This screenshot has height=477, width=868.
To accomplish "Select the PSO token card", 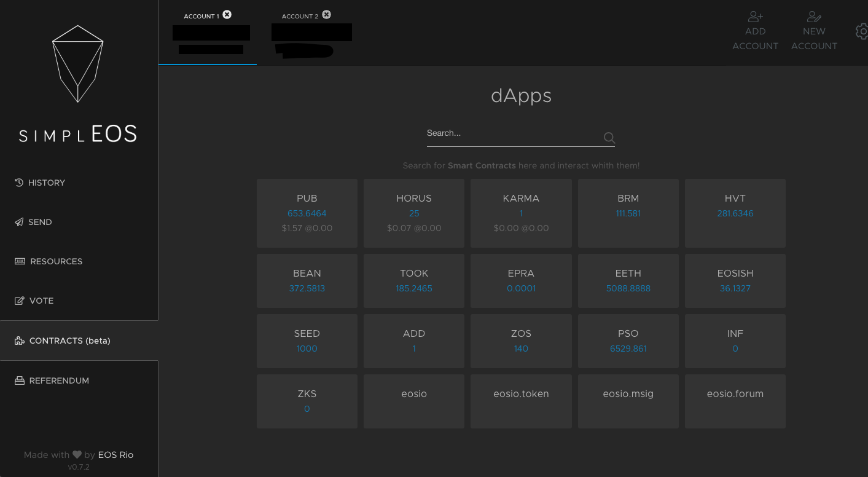I will [628, 341].
